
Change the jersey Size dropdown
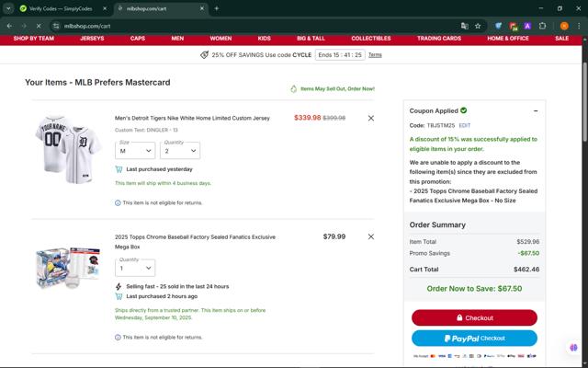pyautogui.click(x=135, y=151)
